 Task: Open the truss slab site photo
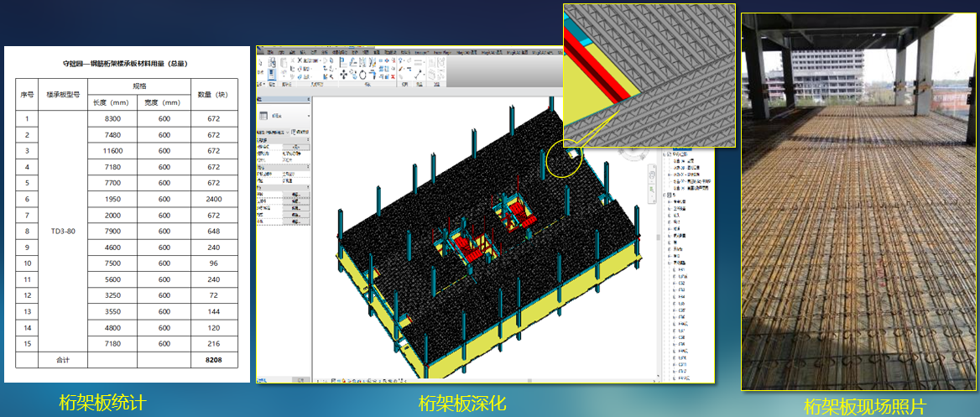859,201
